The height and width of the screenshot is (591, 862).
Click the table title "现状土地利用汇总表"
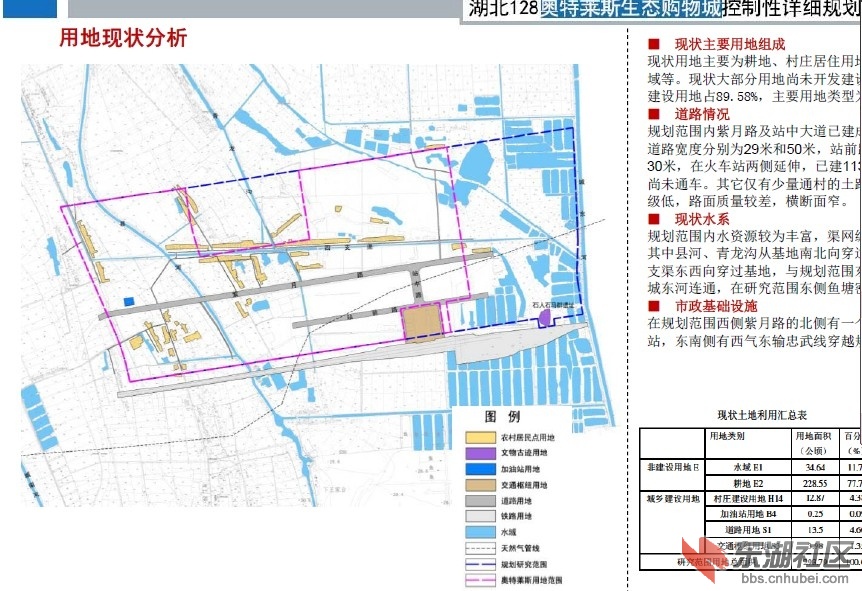[762, 415]
